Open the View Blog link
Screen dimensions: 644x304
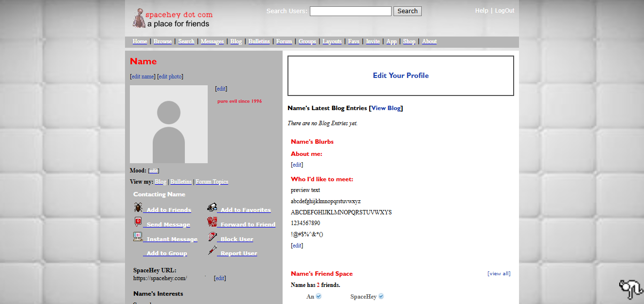[386, 108]
